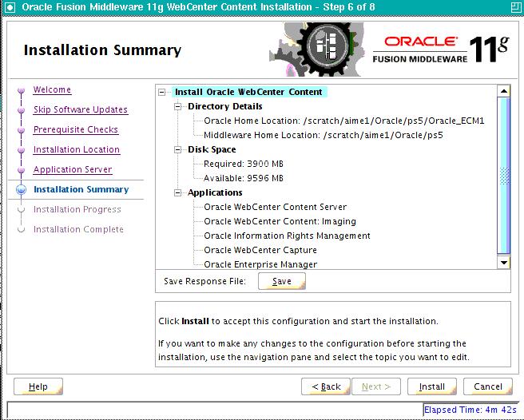Click the gear graphic in header

pyautogui.click(x=316, y=50)
